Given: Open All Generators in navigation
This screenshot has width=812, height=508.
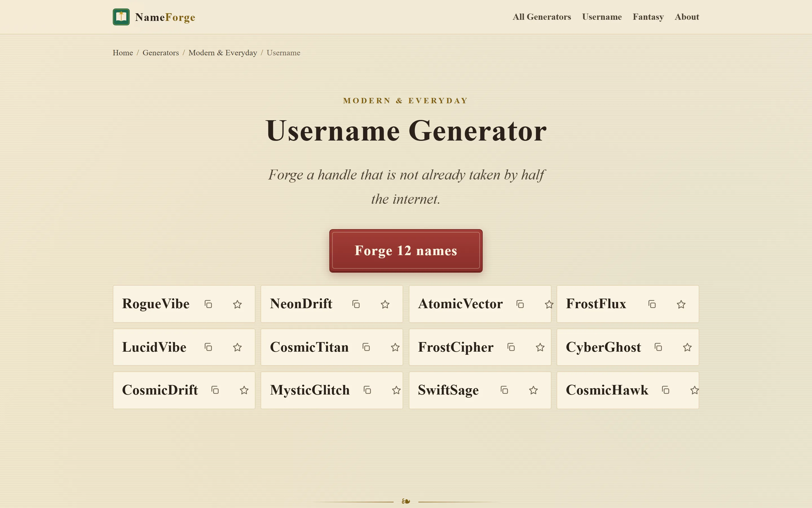Looking at the screenshot, I should coord(542,17).
